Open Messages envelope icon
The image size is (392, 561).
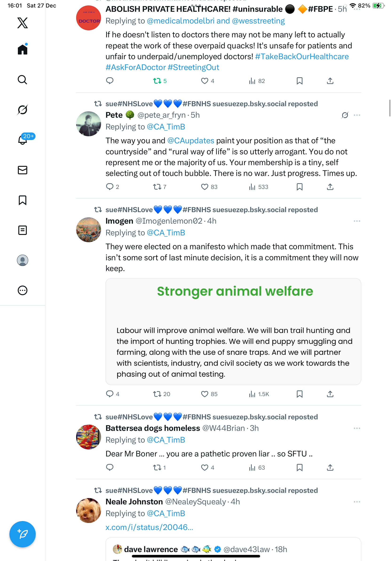23,170
